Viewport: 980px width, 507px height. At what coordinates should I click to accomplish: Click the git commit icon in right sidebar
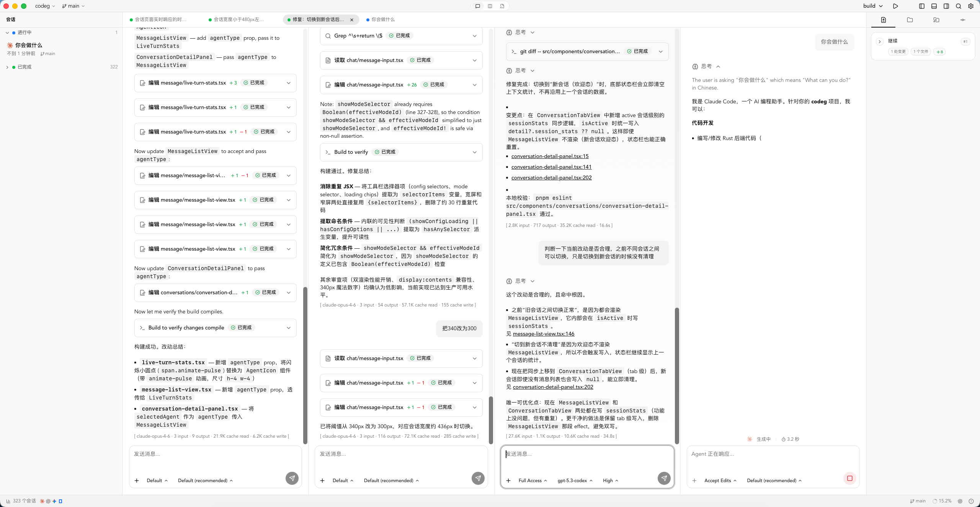(x=963, y=20)
